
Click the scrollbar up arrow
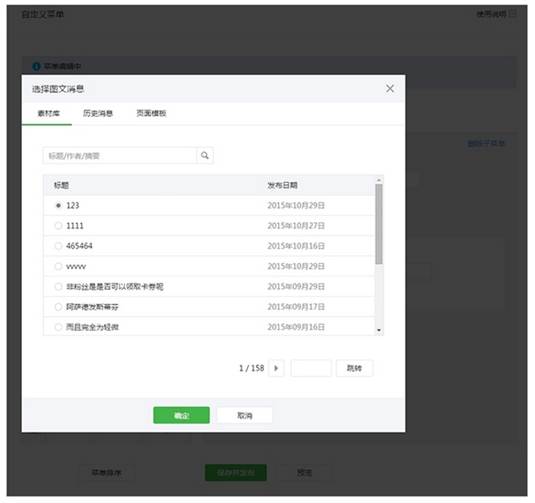pos(379,180)
